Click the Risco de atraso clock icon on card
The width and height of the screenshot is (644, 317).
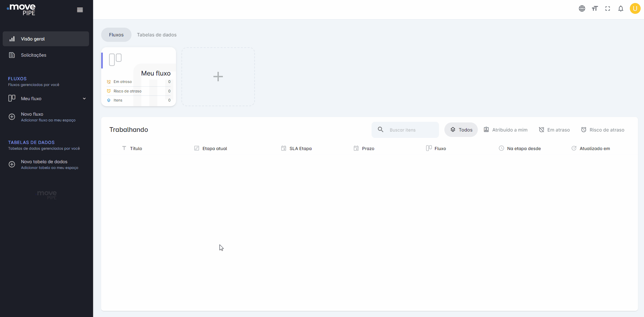[x=109, y=91]
